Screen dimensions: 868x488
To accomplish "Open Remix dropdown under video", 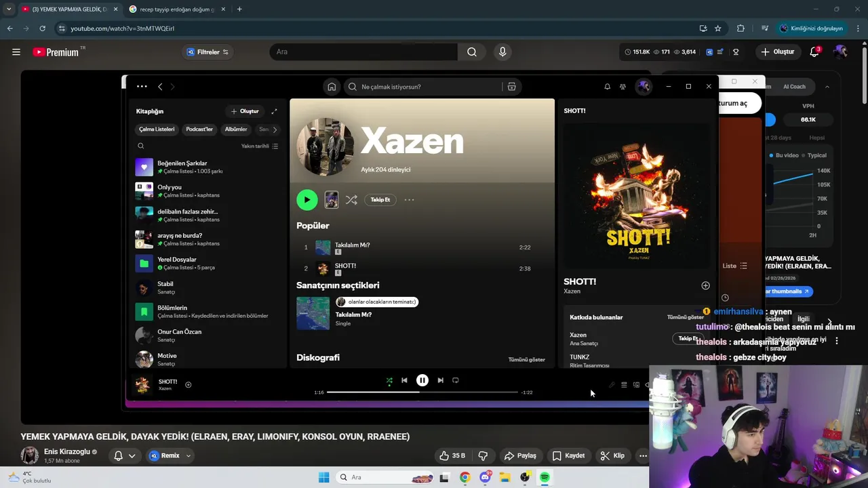I will [189, 455].
